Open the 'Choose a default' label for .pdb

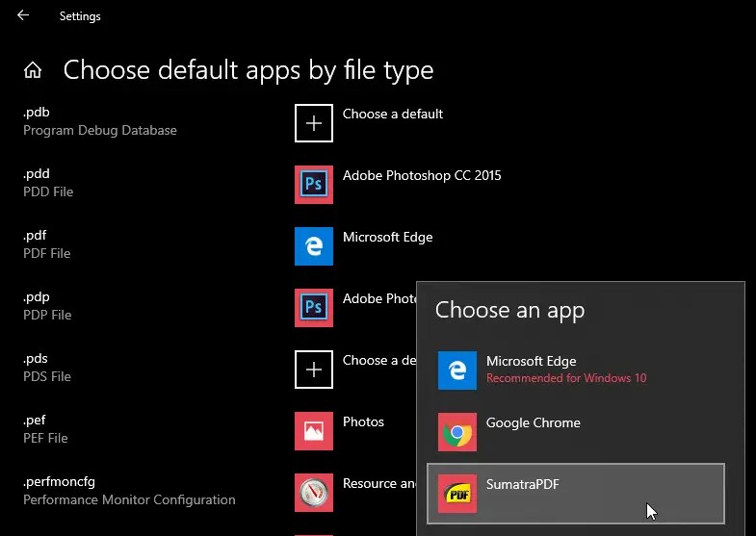(x=393, y=114)
